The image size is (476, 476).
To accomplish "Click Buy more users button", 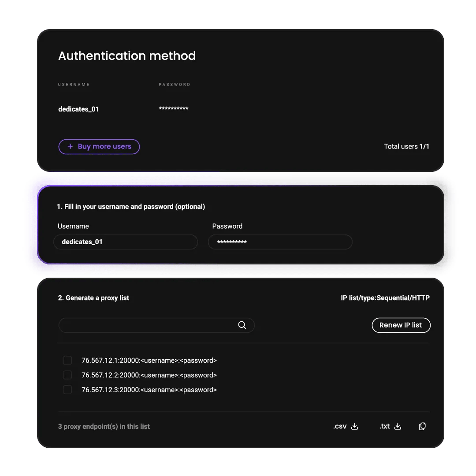I will (99, 147).
